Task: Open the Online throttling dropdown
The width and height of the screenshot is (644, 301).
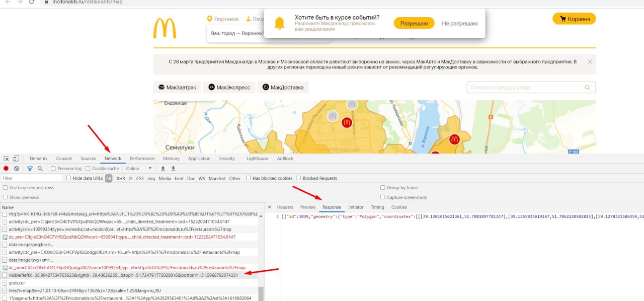Action: (x=139, y=169)
